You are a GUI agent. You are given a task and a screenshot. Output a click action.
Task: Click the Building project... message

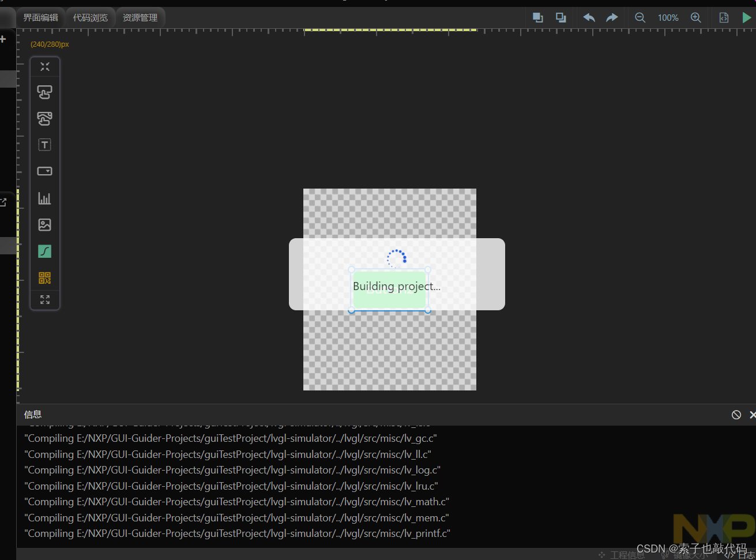397,286
